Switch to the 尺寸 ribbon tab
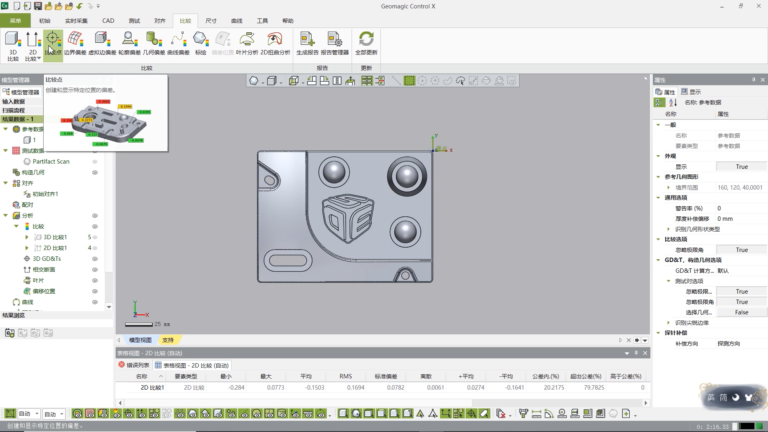This screenshot has height=432, width=768. click(x=211, y=21)
